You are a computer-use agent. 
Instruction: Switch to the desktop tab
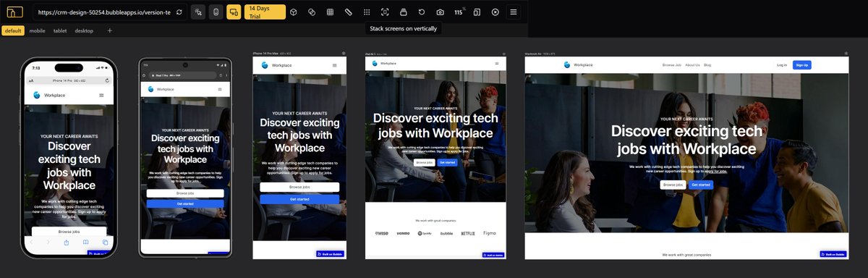(x=84, y=30)
